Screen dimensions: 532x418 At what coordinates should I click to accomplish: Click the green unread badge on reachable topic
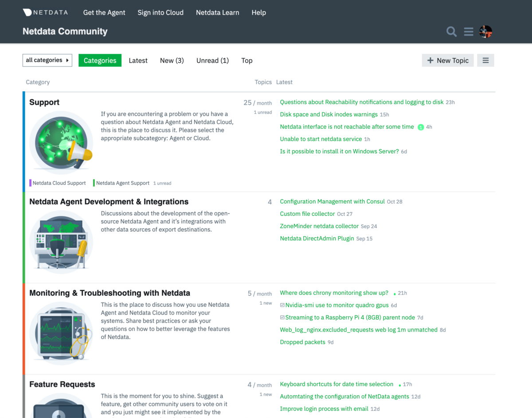coord(421,127)
